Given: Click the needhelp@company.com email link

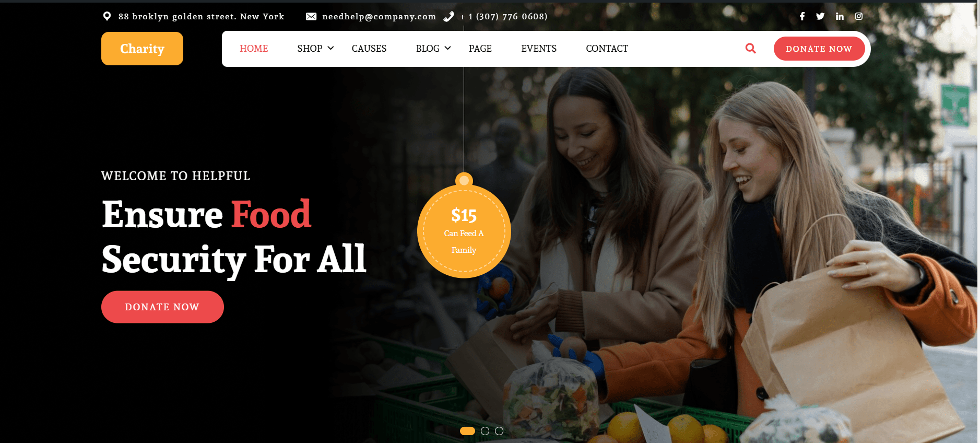Looking at the screenshot, I should (x=379, y=17).
